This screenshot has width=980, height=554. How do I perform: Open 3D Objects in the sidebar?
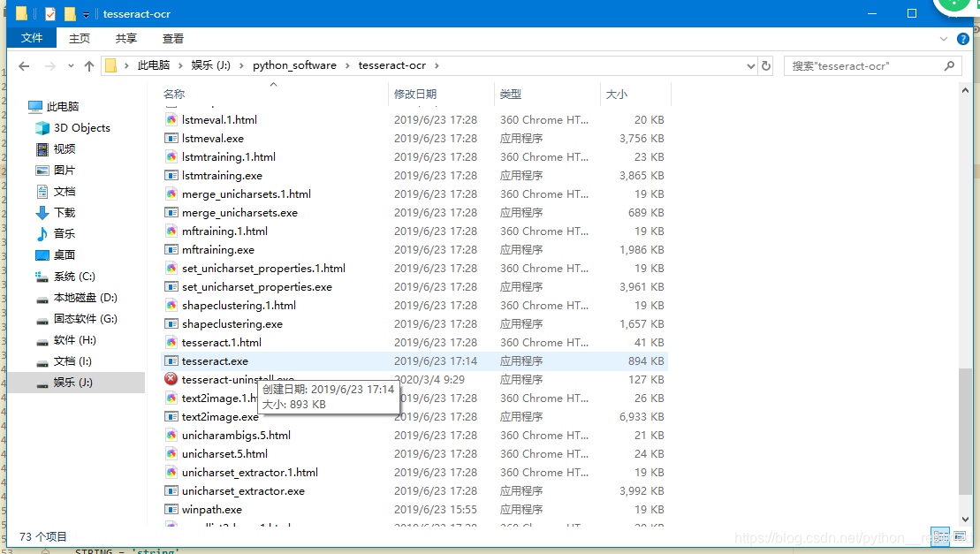(73, 128)
